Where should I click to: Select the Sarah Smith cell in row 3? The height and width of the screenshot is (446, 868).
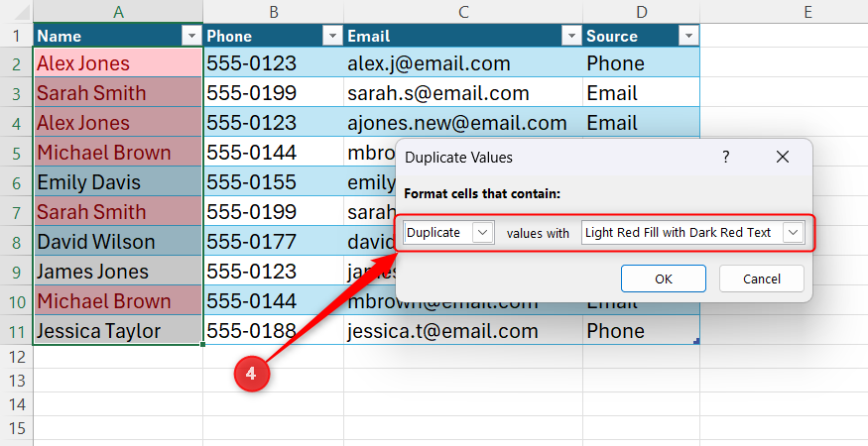tap(118, 92)
